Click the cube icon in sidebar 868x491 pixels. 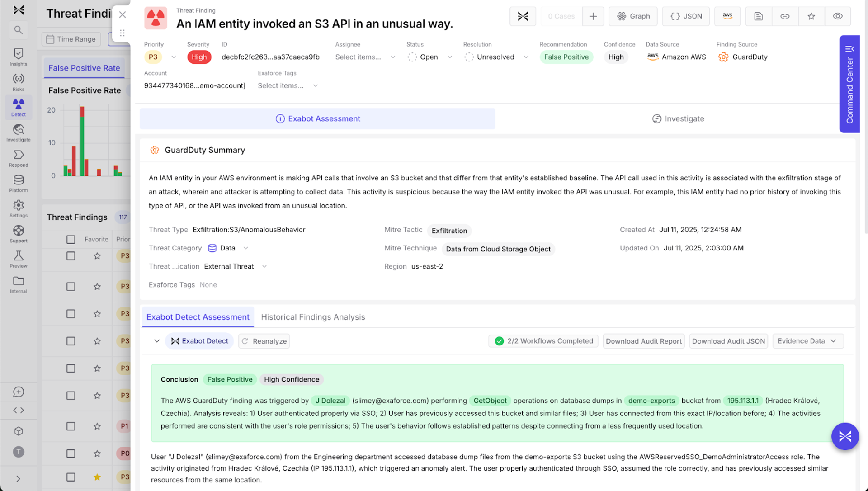[x=19, y=431]
